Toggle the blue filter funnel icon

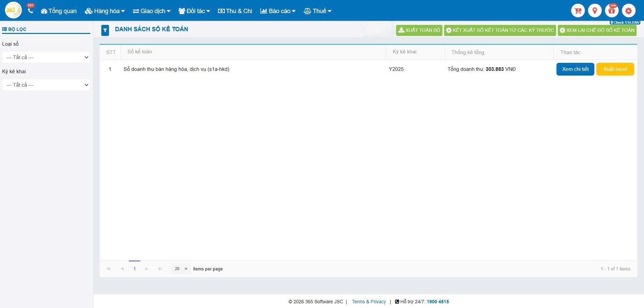(x=105, y=30)
